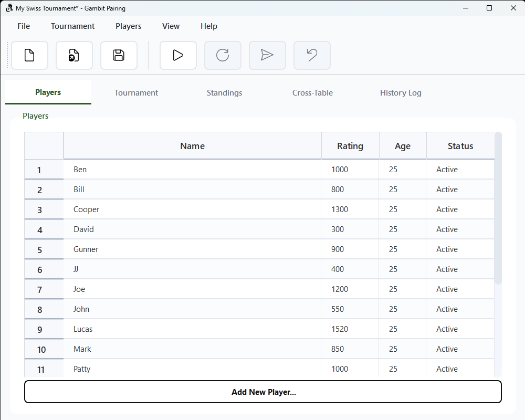Click Bill's rating 800
525x420 pixels.
pyautogui.click(x=338, y=189)
